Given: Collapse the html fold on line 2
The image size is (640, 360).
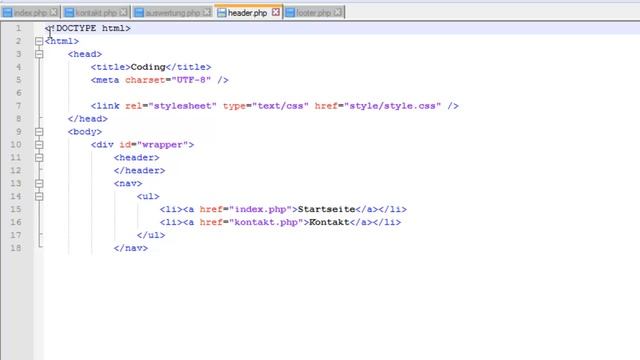Looking at the screenshot, I should coord(39,41).
